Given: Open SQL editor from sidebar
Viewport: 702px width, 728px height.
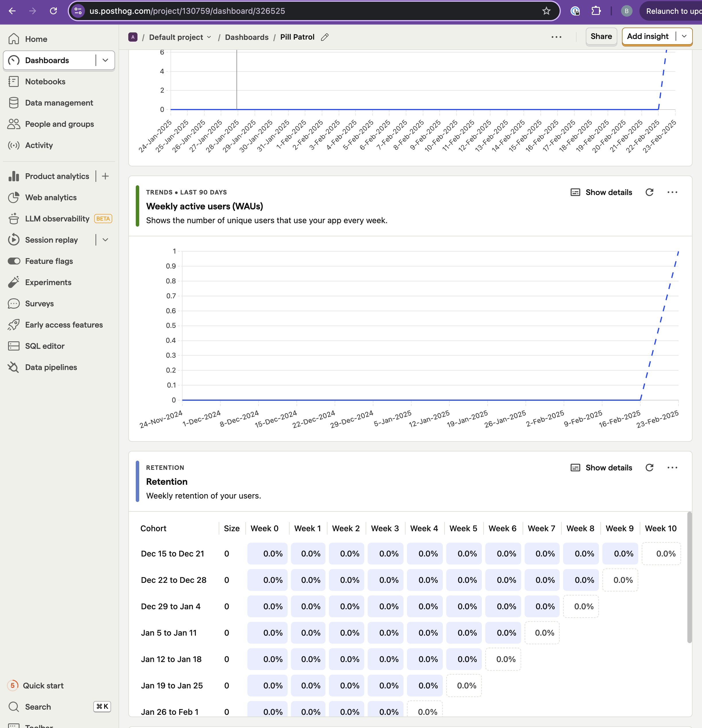Looking at the screenshot, I should (x=44, y=346).
